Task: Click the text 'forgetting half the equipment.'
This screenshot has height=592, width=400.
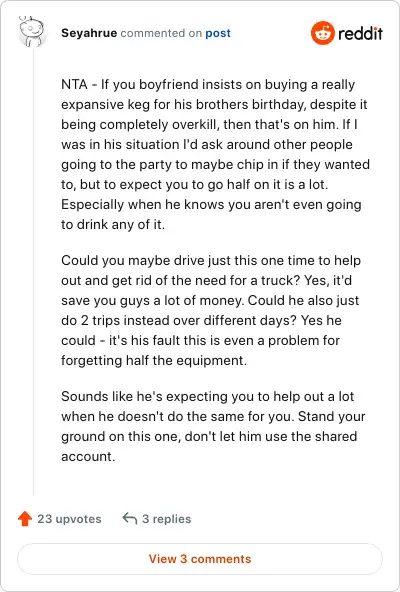Action: [154, 361]
